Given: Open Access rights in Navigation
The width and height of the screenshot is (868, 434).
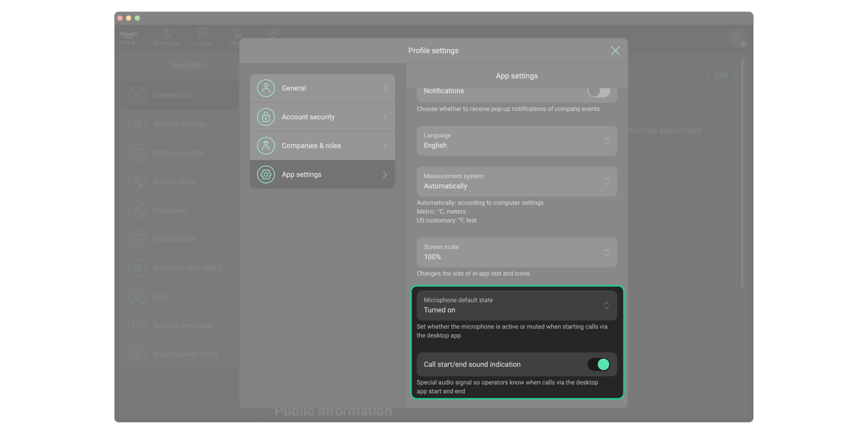Looking at the screenshot, I should 180,182.
